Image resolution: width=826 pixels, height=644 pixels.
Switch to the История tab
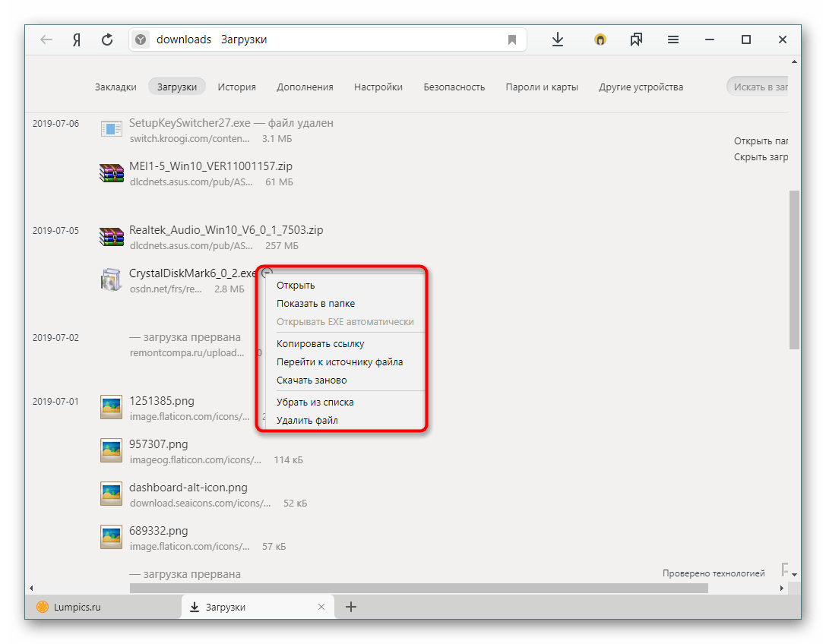[x=236, y=87]
